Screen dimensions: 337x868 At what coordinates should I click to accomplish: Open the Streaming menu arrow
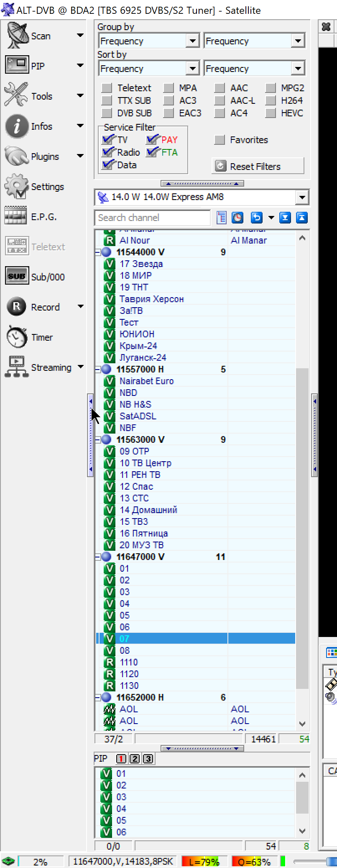(80, 367)
